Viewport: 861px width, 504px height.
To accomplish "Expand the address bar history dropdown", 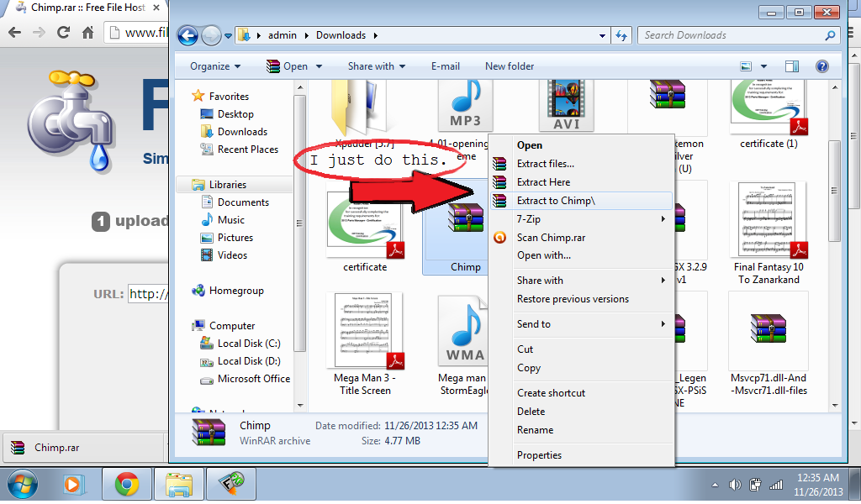I will [602, 35].
